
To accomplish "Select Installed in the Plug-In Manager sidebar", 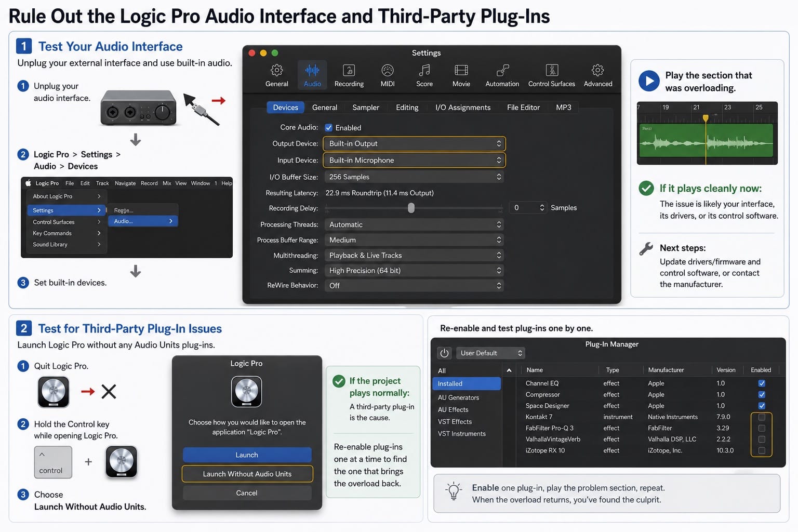I will tap(466, 384).
